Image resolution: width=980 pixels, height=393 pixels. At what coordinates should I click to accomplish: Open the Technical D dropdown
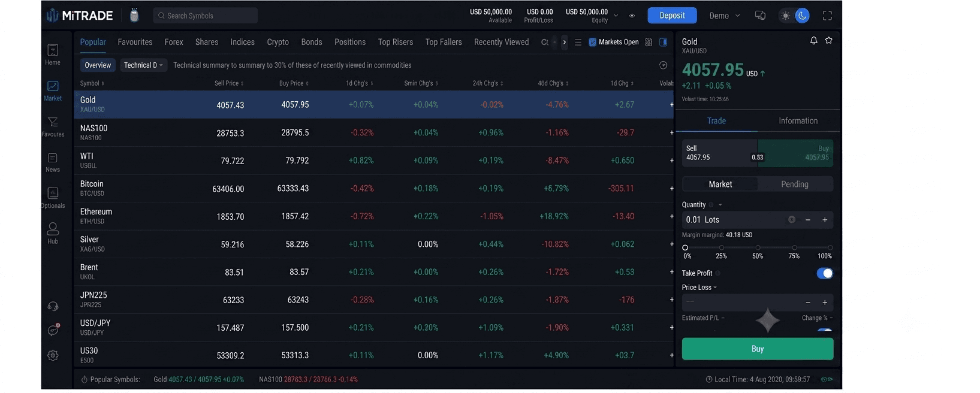[x=143, y=65]
